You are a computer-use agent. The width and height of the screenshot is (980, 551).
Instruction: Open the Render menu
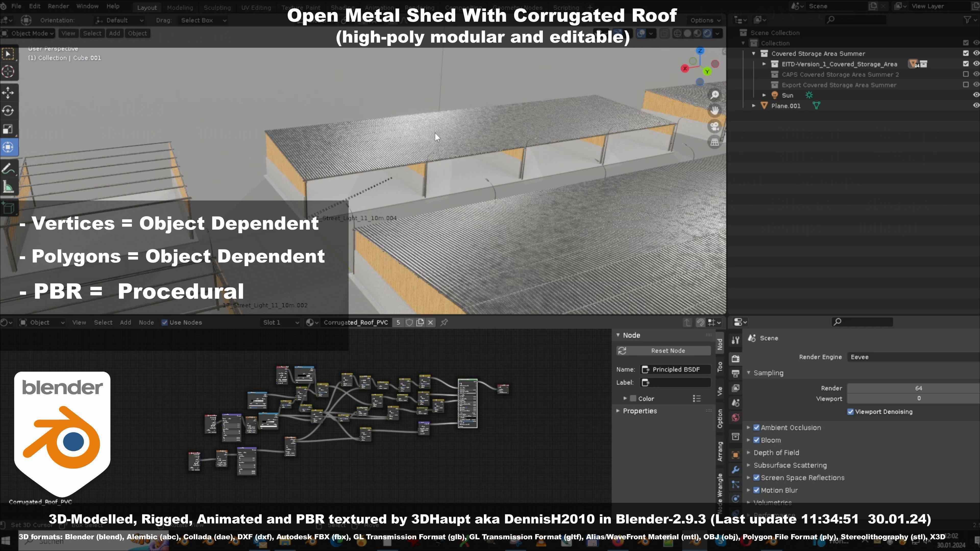click(x=58, y=6)
